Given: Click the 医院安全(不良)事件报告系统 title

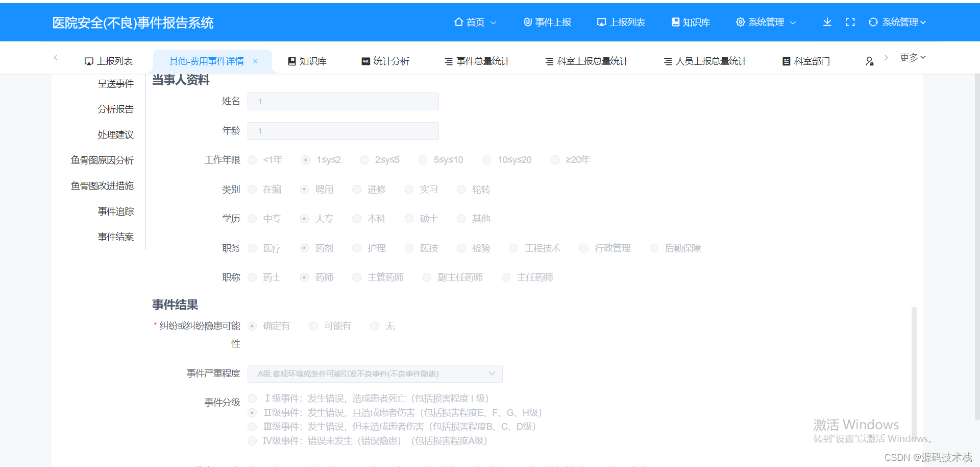Looking at the screenshot, I should [133, 23].
